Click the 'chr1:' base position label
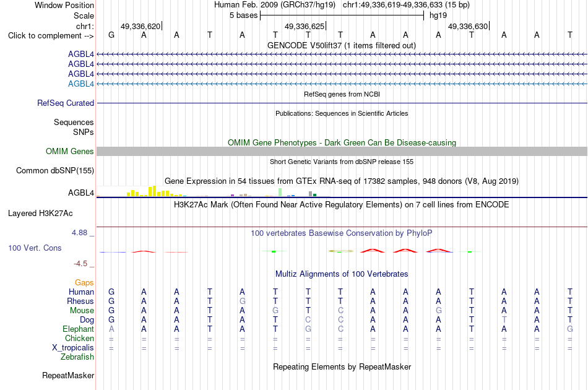 point(85,26)
